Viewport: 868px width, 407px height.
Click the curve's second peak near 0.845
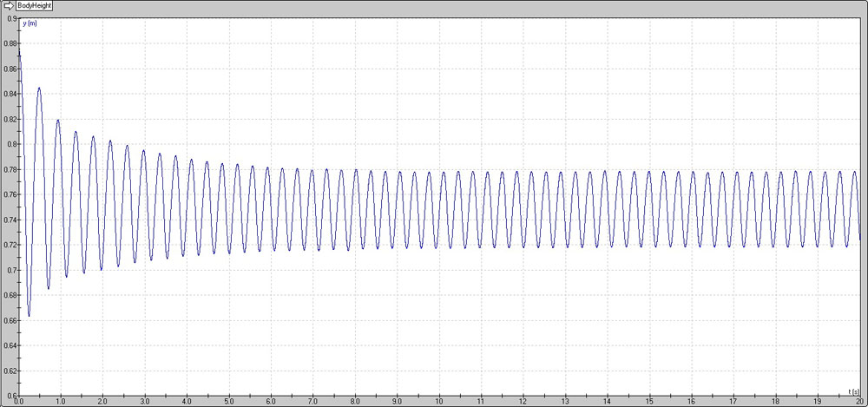39,88
